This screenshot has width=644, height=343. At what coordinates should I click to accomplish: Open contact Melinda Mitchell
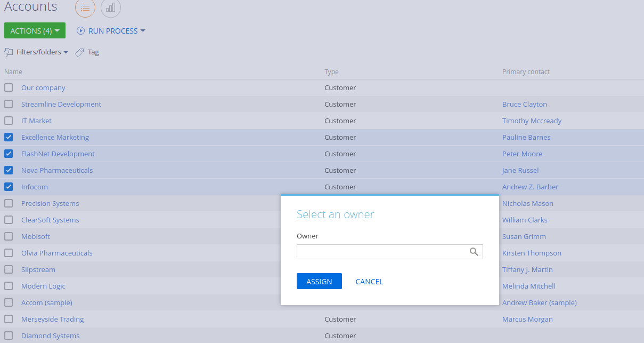coord(529,286)
